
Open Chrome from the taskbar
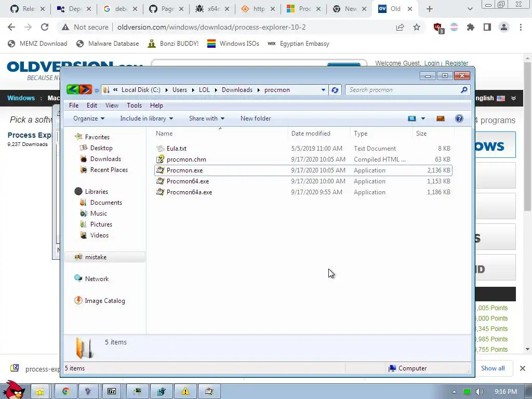click(x=66, y=392)
